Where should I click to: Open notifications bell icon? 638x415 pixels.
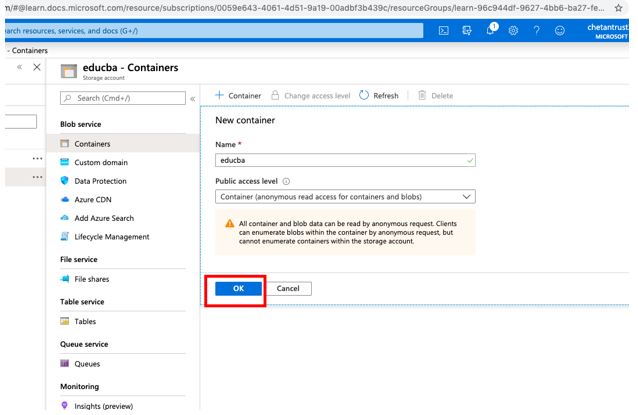[491, 29]
